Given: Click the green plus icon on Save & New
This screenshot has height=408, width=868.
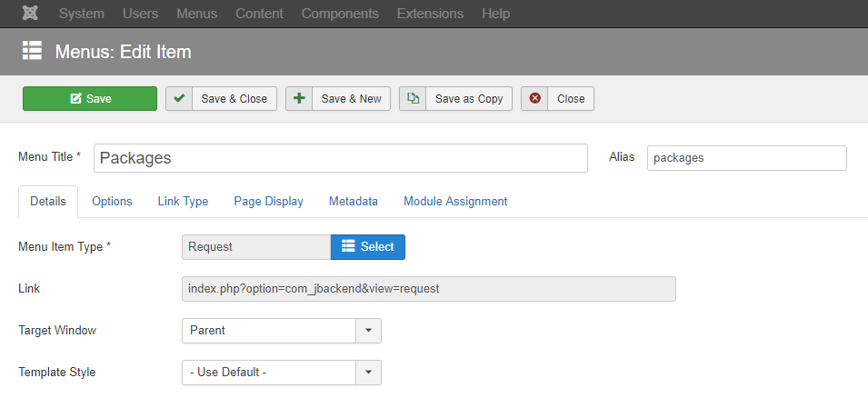Looking at the screenshot, I should click(299, 98).
